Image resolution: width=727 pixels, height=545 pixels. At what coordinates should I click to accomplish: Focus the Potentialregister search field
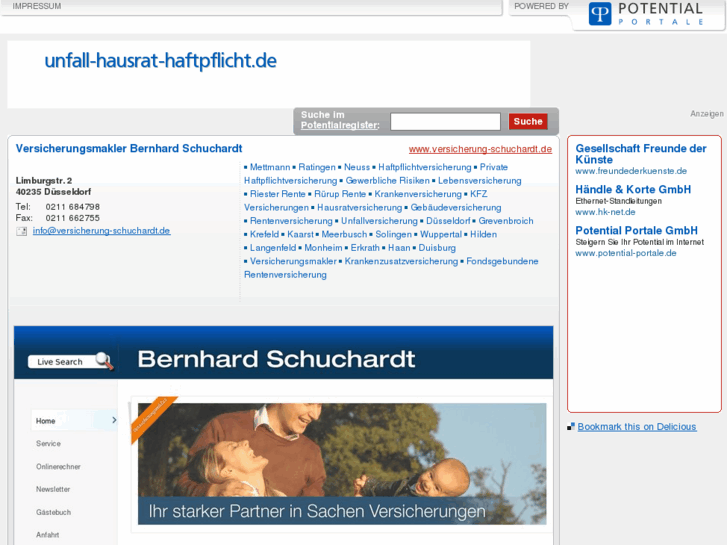coord(445,122)
